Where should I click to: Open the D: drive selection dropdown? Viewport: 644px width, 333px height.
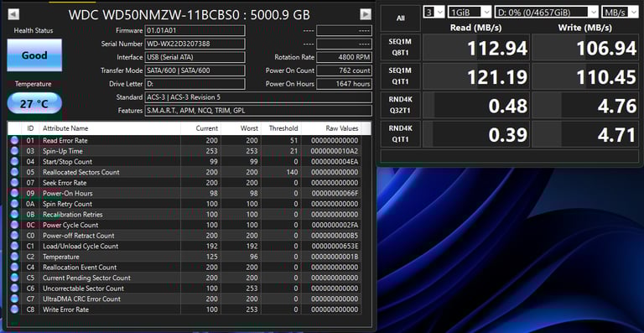pyautogui.click(x=546, y=12)
